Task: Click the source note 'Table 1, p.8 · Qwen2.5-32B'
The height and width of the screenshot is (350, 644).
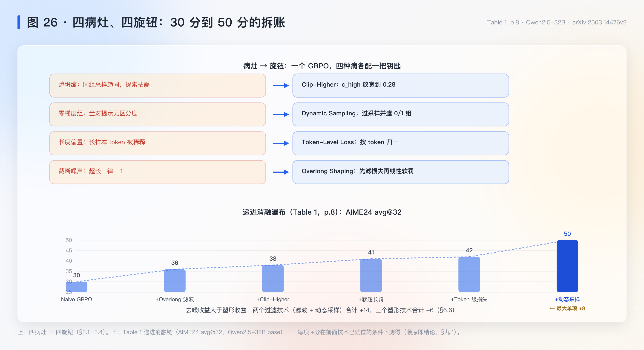Action: coord(526,23)
